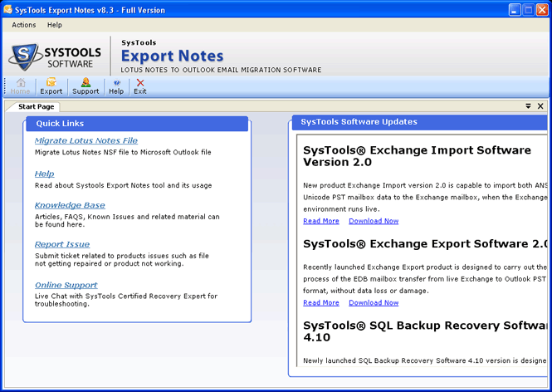The height and width of the screenshot is (392, 552).
Task: Click Read More under Exchange Import Software
Action: click(321, 221)
